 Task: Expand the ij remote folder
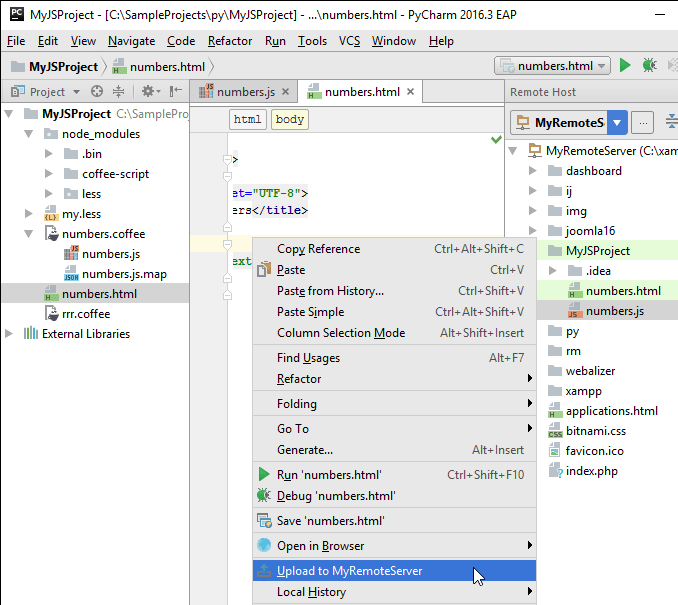(533, 191)
